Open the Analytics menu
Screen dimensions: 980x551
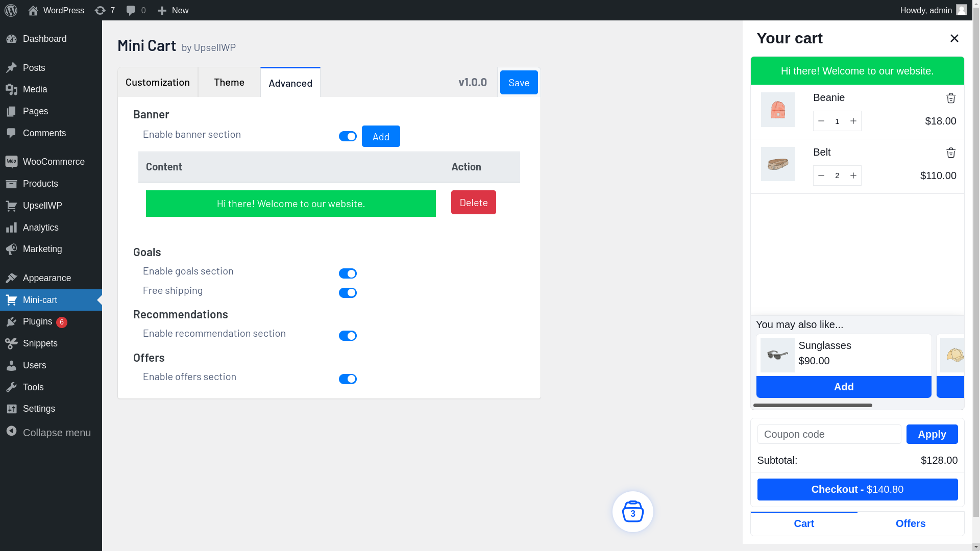click(51, 228)
